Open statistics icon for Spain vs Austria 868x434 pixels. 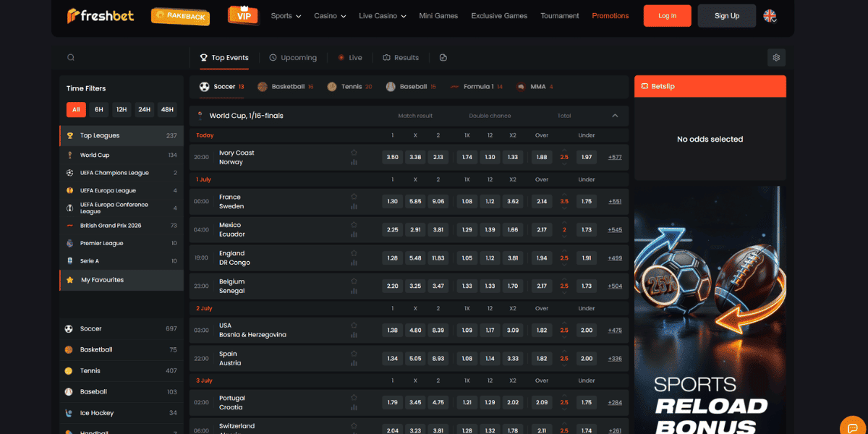pyautogui.click(x=354, y=363)
